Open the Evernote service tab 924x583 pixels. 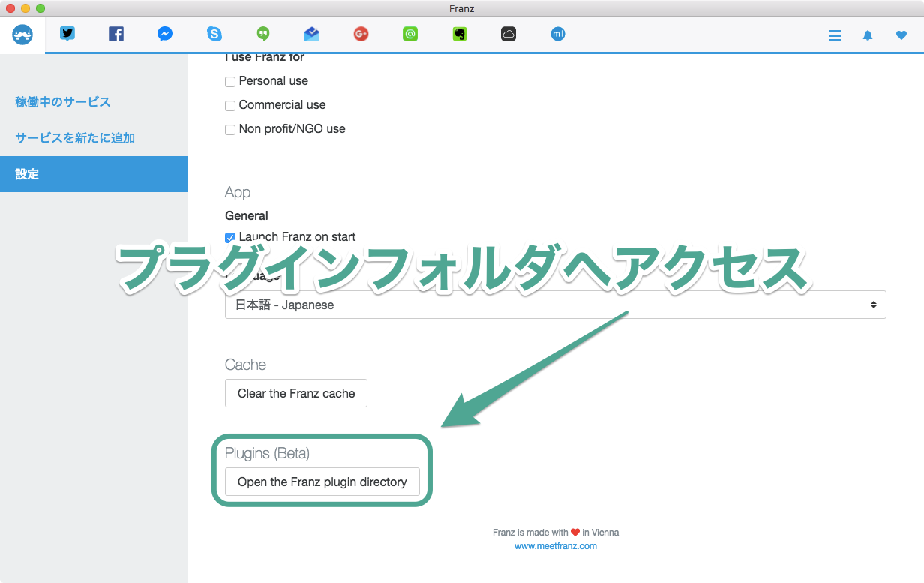459,34
